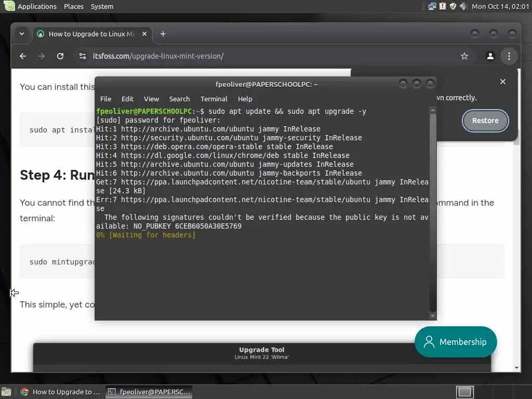Minimize the Chrome browser window

pyautogui.click(x=475, y=34)
